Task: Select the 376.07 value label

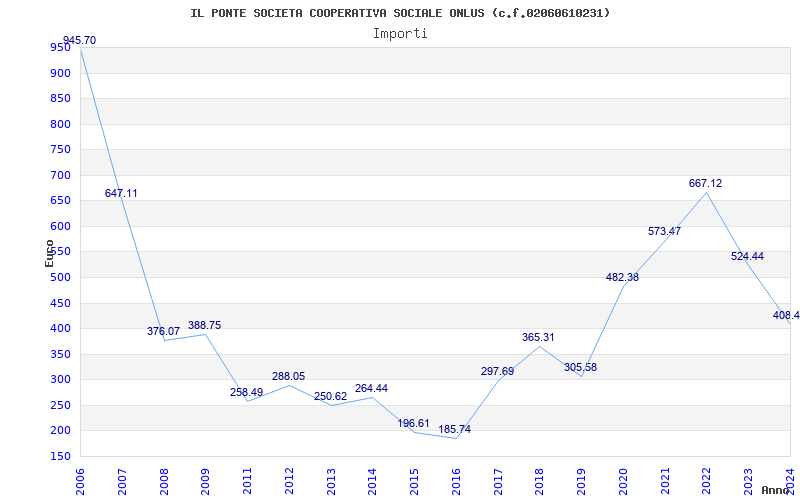Action: click(x=163, y=331)
